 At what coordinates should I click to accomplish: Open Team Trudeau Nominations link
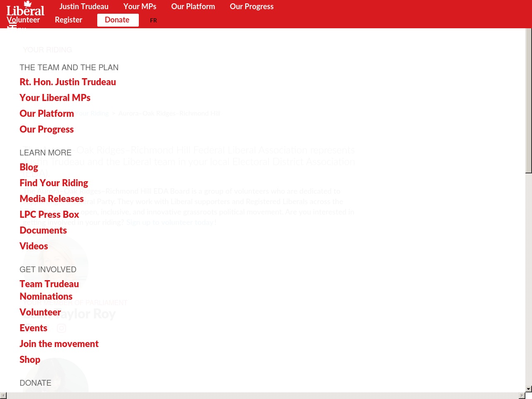(x=49, y=290)
